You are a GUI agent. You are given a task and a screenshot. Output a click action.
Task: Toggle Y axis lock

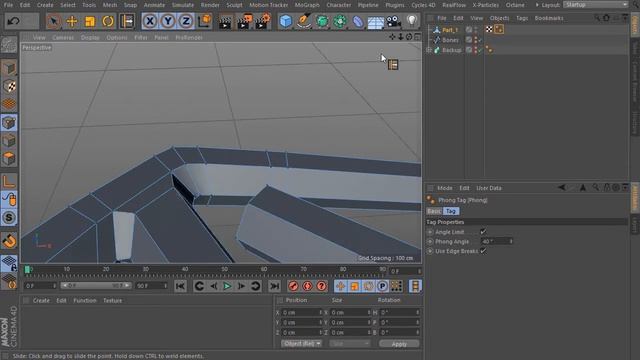pyautogui.click(x=168, y=21)
